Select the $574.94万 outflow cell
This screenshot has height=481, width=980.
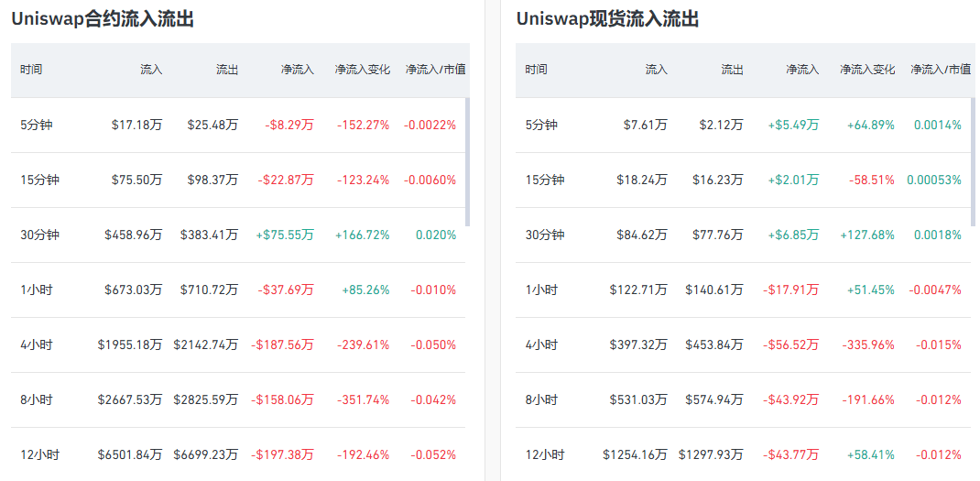pos(714,400)
